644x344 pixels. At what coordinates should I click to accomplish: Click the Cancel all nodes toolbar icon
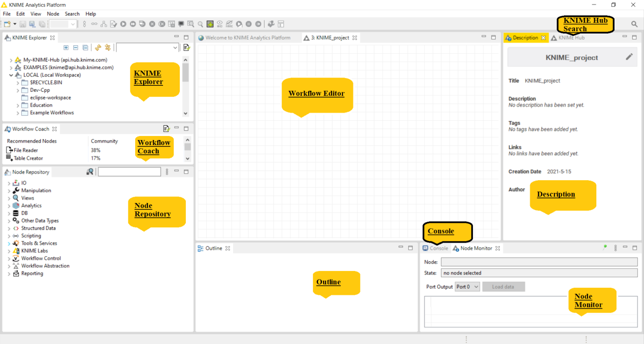pos(162,24)
